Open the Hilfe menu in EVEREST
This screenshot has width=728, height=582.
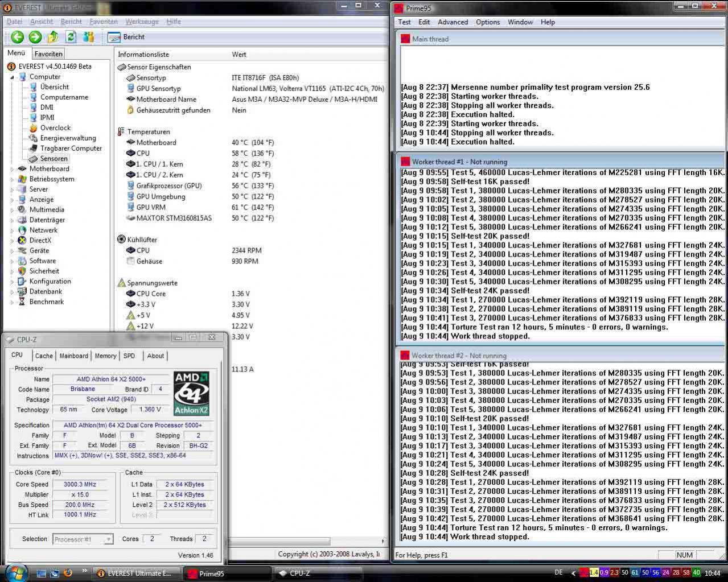coord(174,22)
